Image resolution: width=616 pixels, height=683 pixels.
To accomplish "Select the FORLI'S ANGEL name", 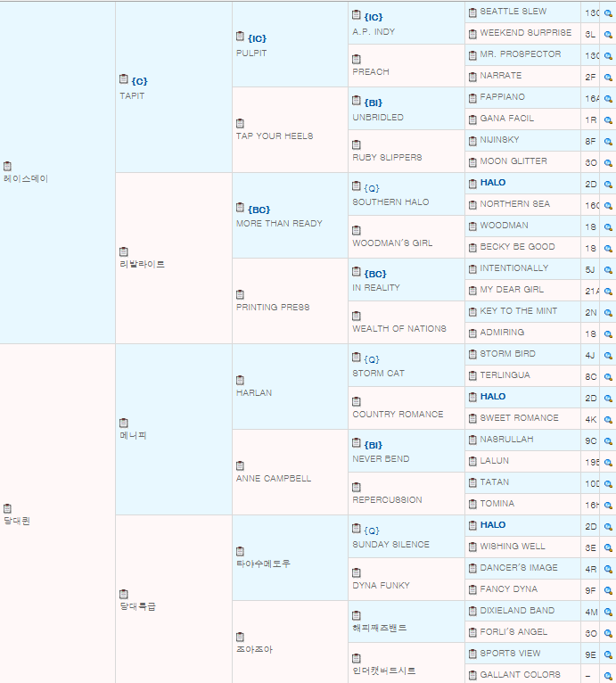I will click(x=513, y=631).
